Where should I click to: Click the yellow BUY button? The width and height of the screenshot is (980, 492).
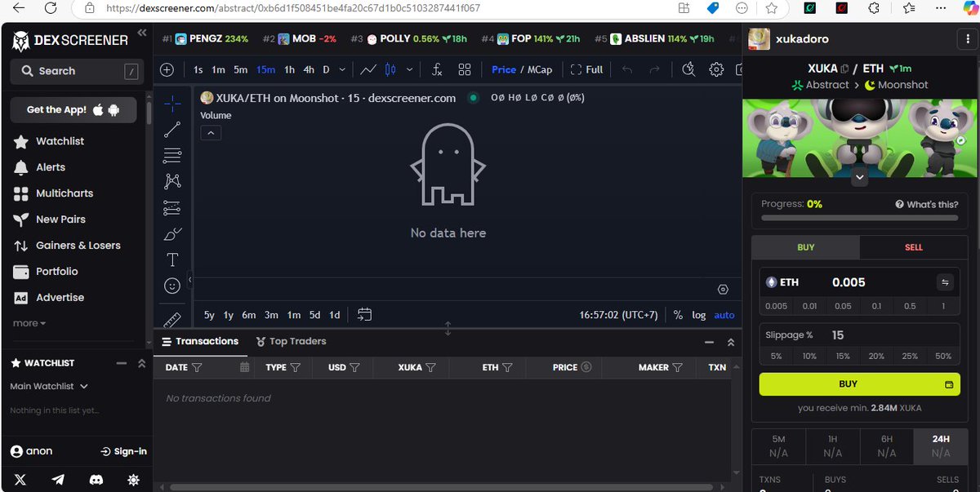pos(860,383)
